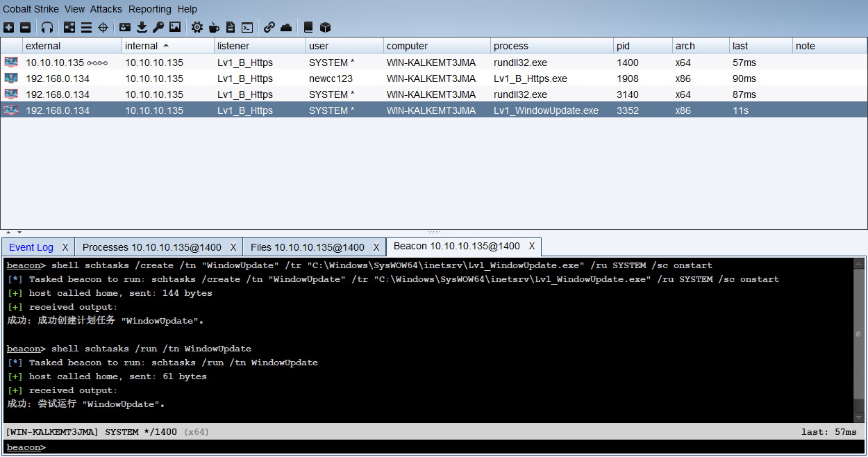The image size is (868, 457).
Task: Click session icon of the pid 3352 row
Action: click(x=11, y=110)
